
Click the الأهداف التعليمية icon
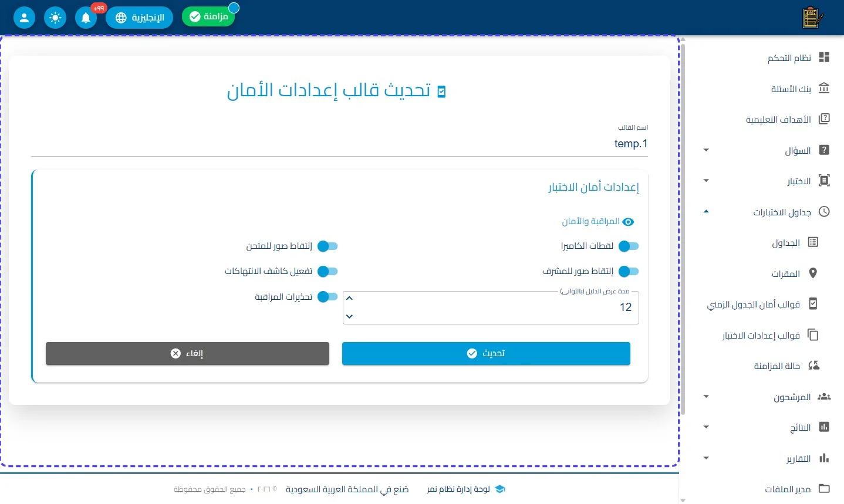824,119
